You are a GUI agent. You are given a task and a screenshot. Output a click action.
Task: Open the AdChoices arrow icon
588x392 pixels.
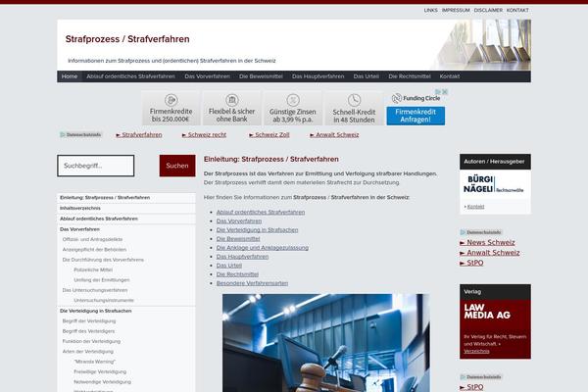click(438, 91)
